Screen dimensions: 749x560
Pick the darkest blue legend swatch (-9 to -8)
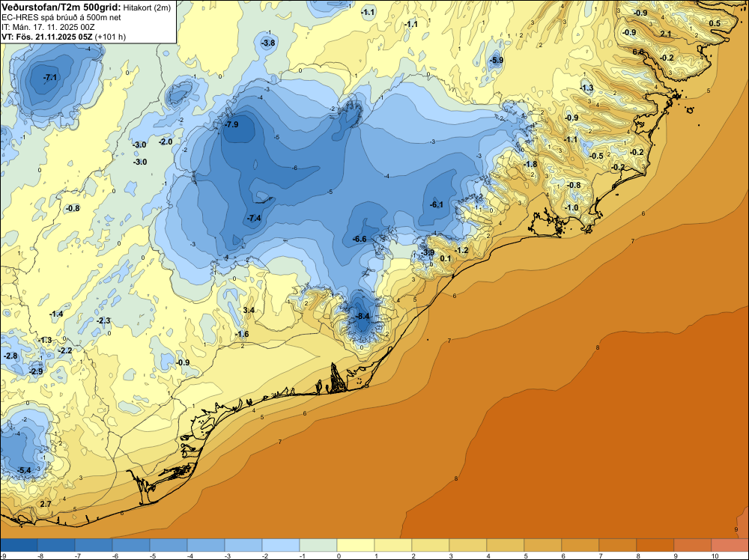click(19, 545)
